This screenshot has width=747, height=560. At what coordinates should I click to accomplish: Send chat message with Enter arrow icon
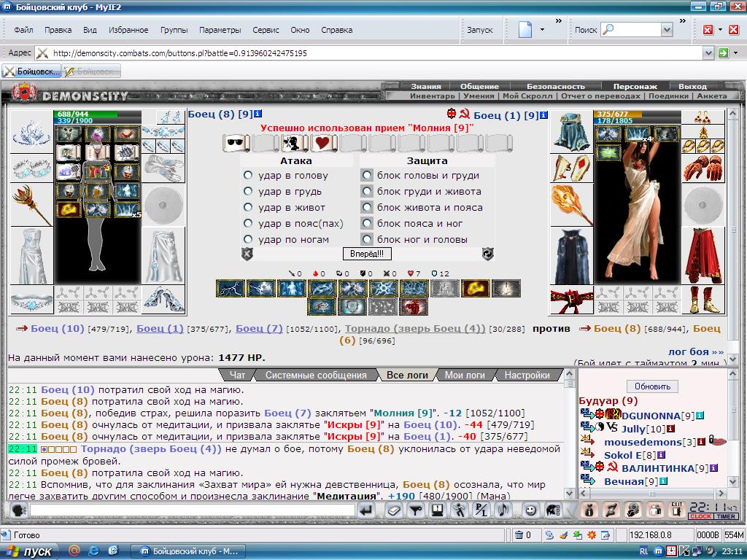coord(366,510)
